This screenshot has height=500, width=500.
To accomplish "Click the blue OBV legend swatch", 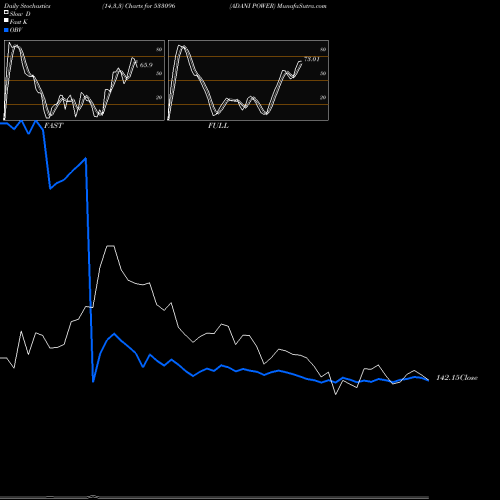I will [6, 30].
